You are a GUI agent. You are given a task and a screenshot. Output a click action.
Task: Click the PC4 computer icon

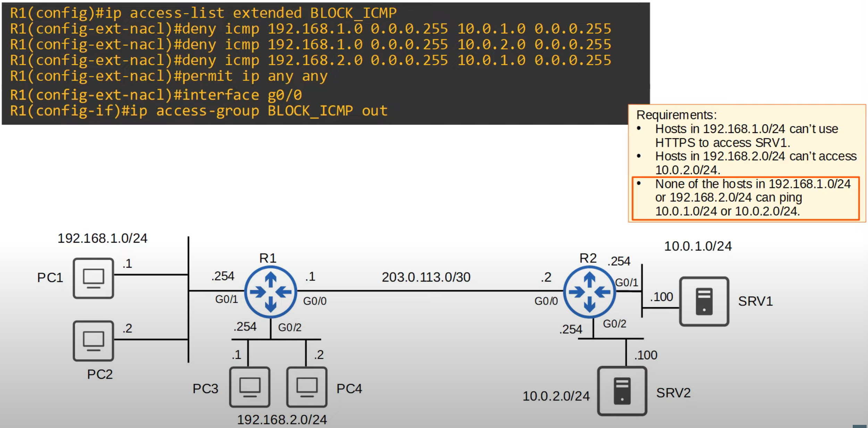point(306,387)
